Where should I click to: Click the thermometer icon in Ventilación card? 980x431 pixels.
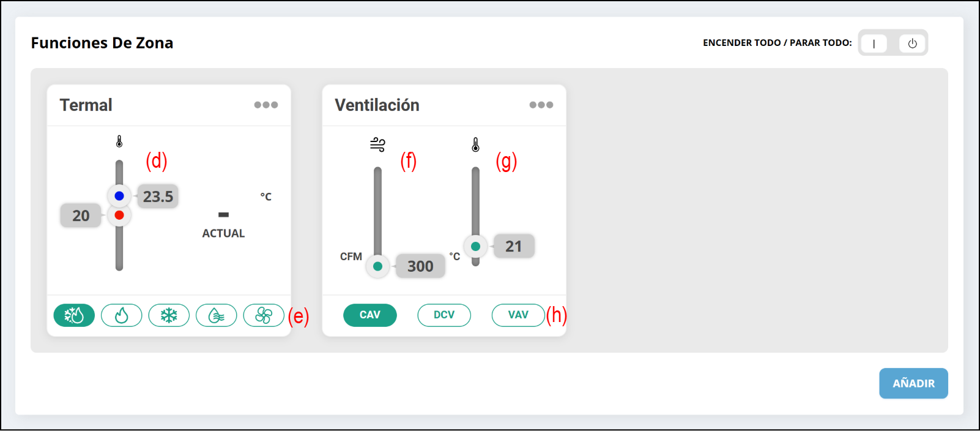coord(475,144)
